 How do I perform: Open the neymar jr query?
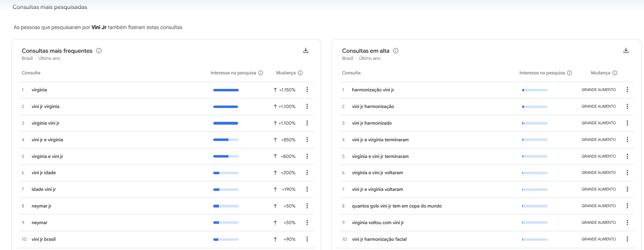point(41,206)
